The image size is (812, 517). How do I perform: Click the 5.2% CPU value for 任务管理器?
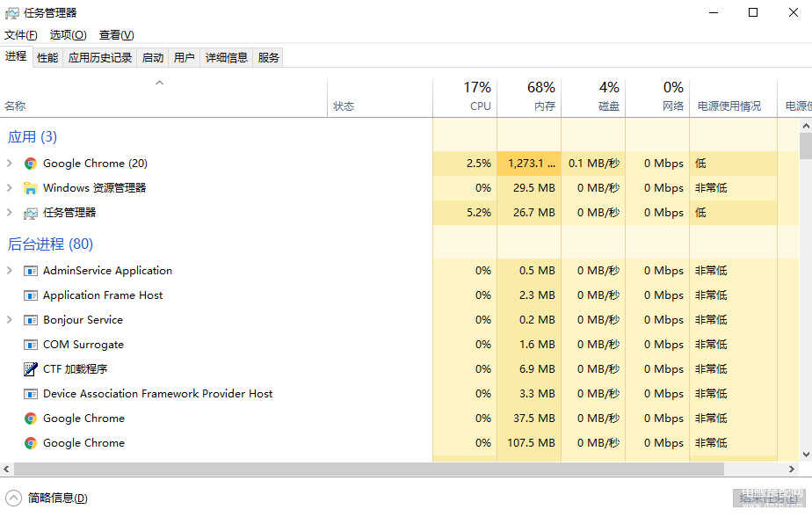point(478,213)
